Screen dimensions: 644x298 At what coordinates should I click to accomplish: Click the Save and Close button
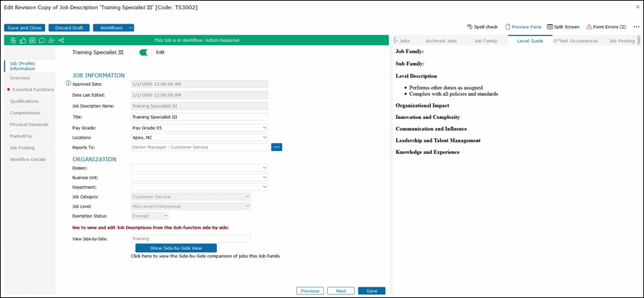24,28
